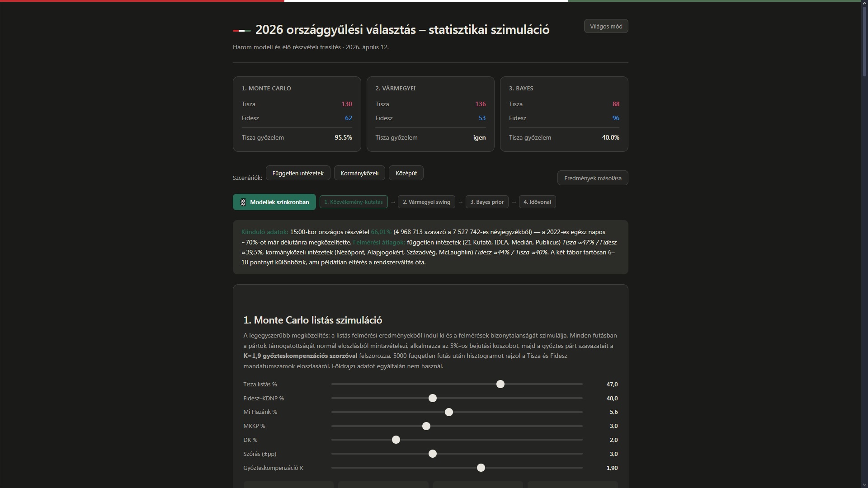Click the Szórás (±pp) slider handle
Screen dimensions: 868x488
(x=433, y=454)
